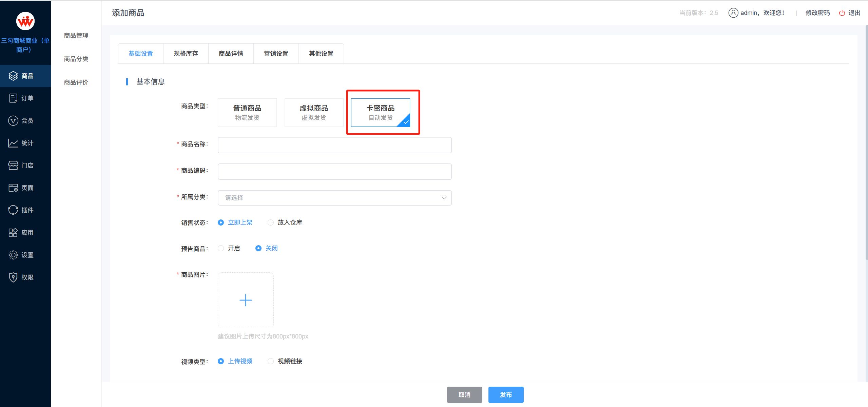Open the 营销设置 tab
This screenshot has height=407, width=868.
coord(276,54)
